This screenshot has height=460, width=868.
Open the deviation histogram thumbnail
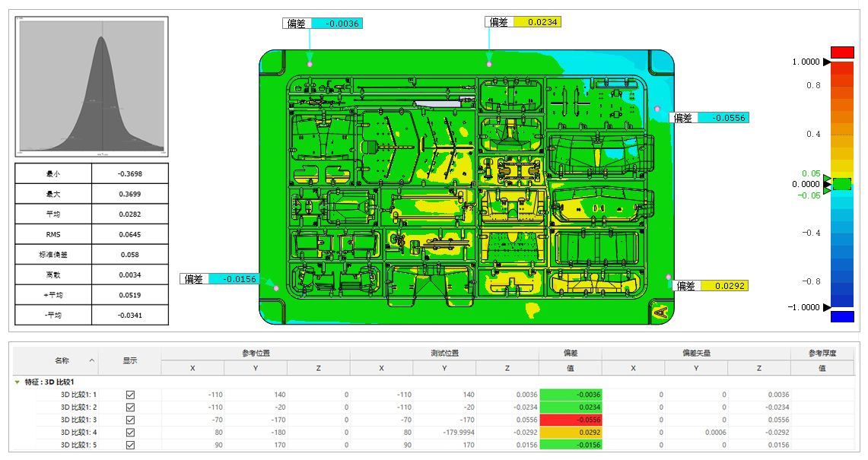(92, 87)
